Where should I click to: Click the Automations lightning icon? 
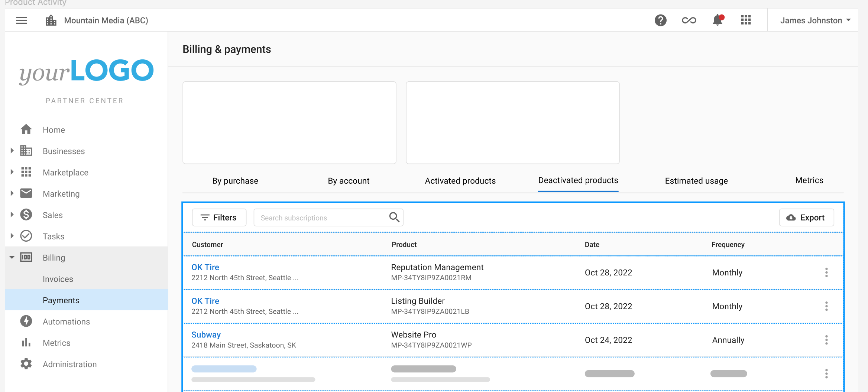(26, 321)
